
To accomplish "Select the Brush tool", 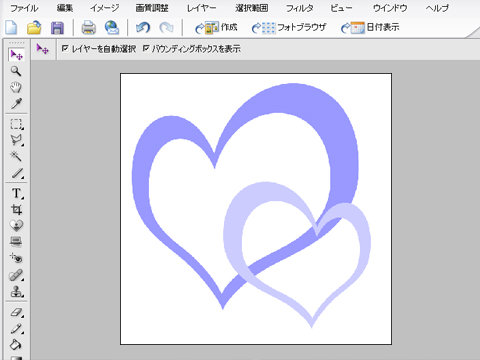I will (x=16, y=328).
